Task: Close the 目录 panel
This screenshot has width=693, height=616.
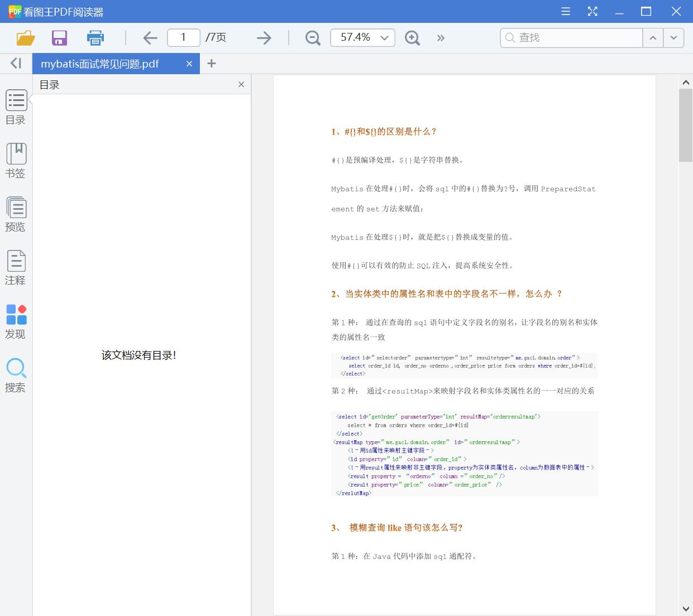Action: [x=241, y=84]
